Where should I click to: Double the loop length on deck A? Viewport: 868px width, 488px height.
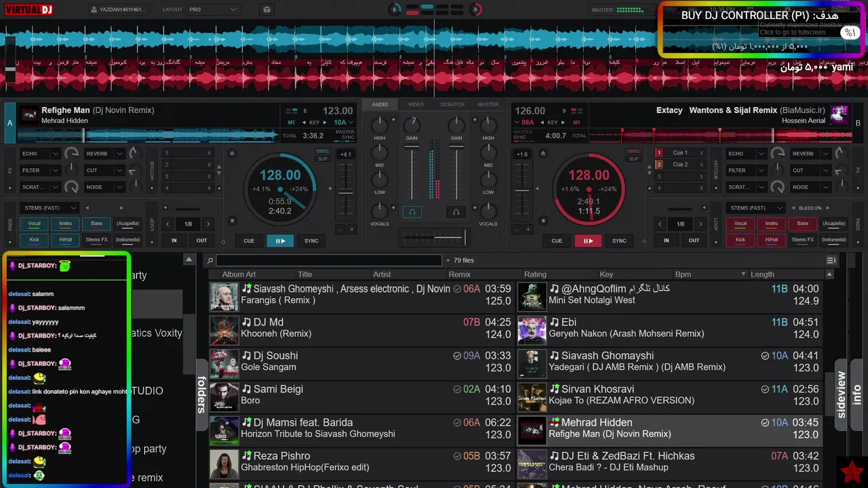pos(208,224)
